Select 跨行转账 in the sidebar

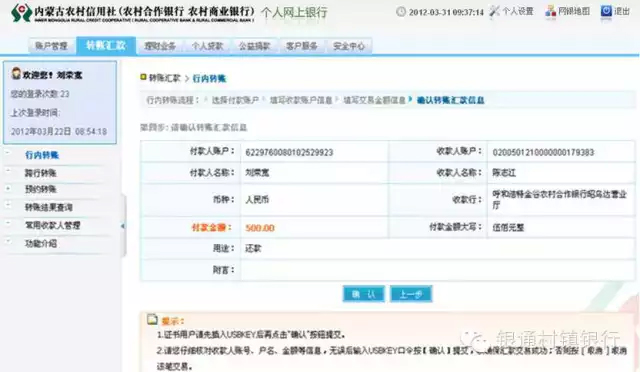pyautogui.click(x=40, y=173)
